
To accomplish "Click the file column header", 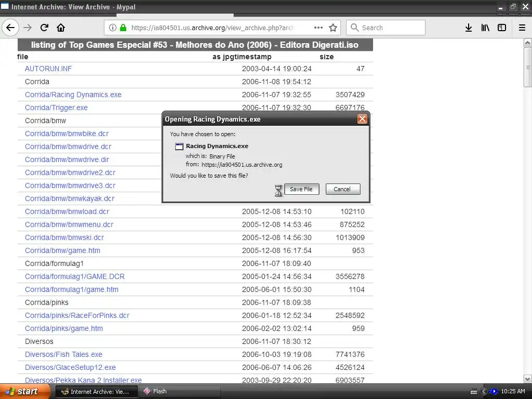I will click(23, 57).
